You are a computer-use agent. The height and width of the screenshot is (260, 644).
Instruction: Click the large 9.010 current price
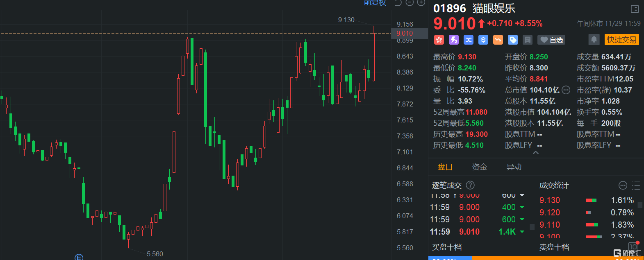pos(455,24)
